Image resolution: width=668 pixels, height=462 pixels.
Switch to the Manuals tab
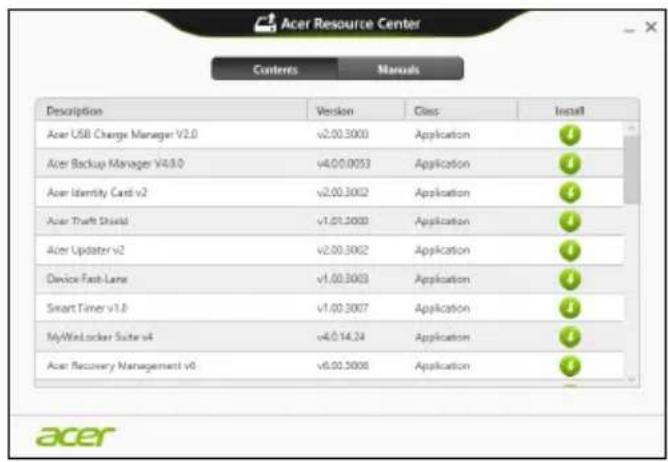click(x=400, y=69)
